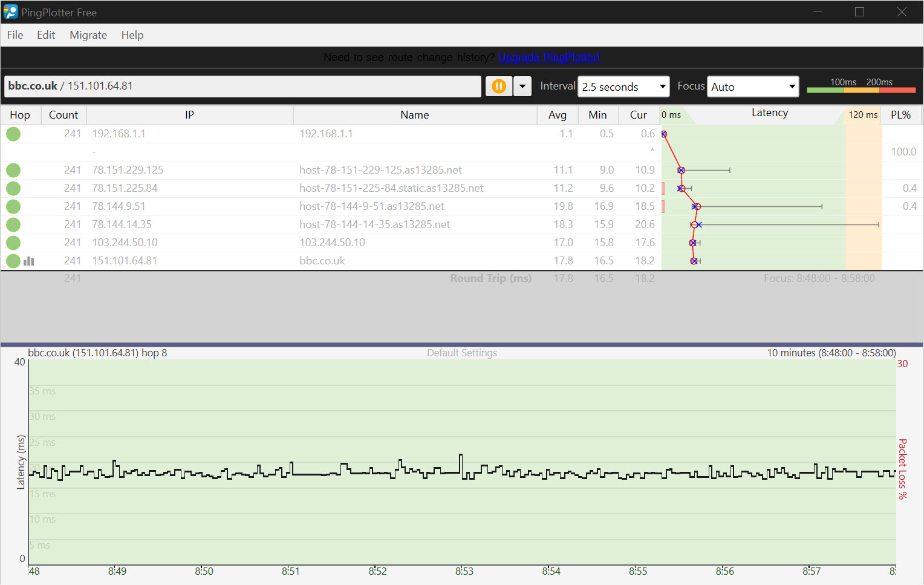Select hop 7 green circle icon
The height and width of the screenshot is (585, 924).
pos(13,243)
